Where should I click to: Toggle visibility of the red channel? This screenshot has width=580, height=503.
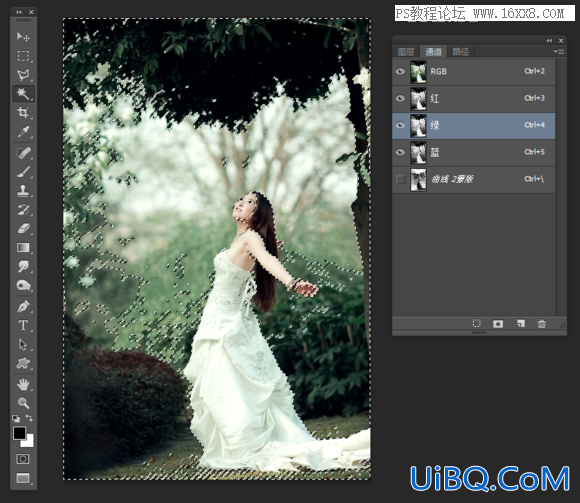(x=400, y=98)
